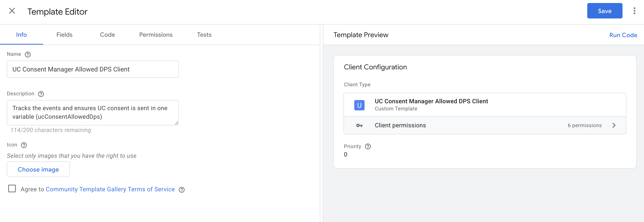Click the help icon next to Priority
Image resolution: width=644 pixels, height=222 pixels.
[368, 147]
